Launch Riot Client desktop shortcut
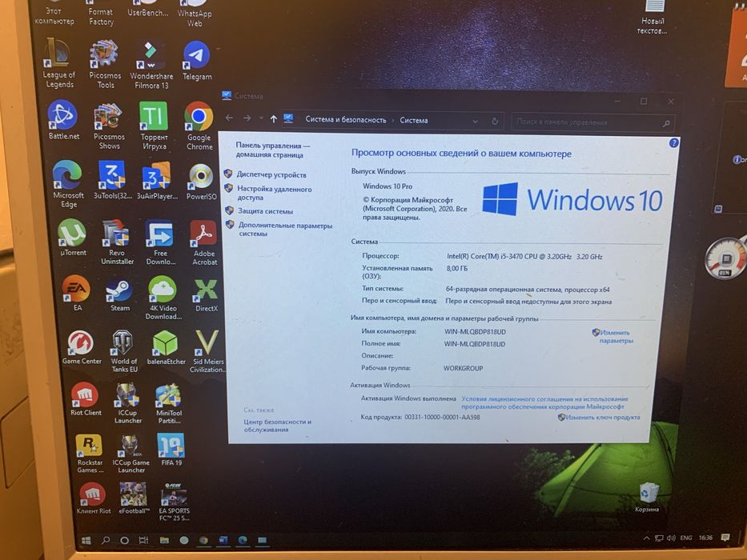The image size is (747, 560). [x=86, y=398]
